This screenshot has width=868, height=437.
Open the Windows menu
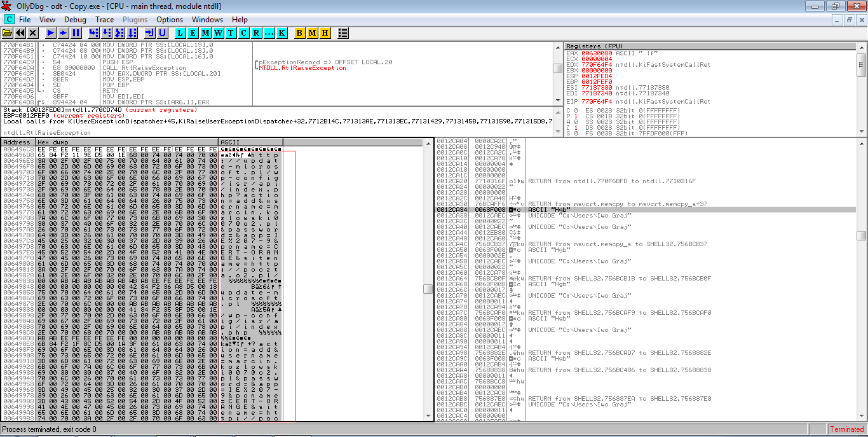point(207,20)
